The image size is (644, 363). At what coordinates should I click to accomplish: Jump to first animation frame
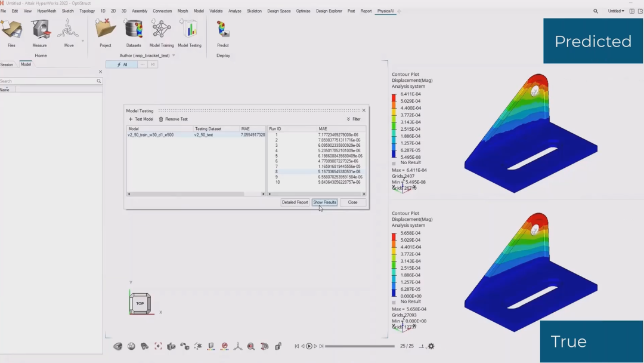(296, 346)
